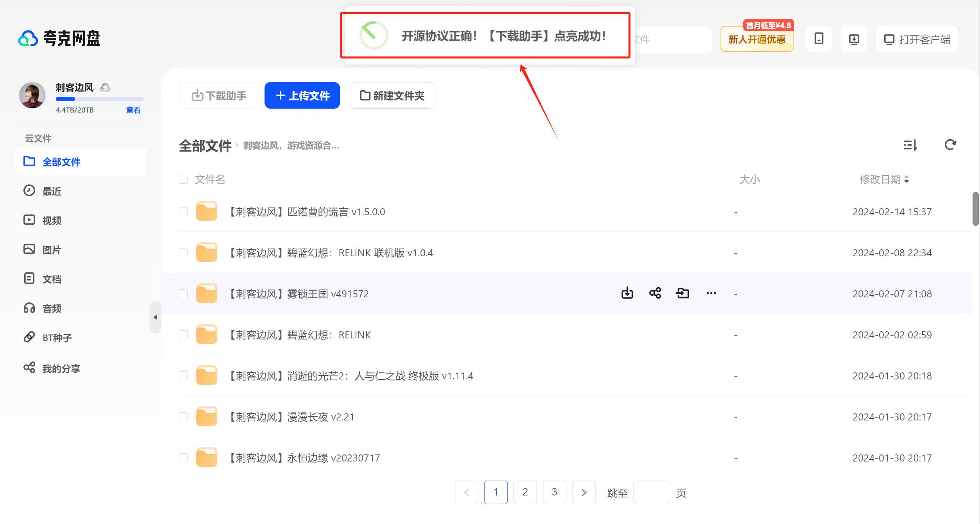980x524 pixels.
Task: Open folder 【刺客边风】碧蓝幻想：RELINK
Action: (x=299, y=335)
